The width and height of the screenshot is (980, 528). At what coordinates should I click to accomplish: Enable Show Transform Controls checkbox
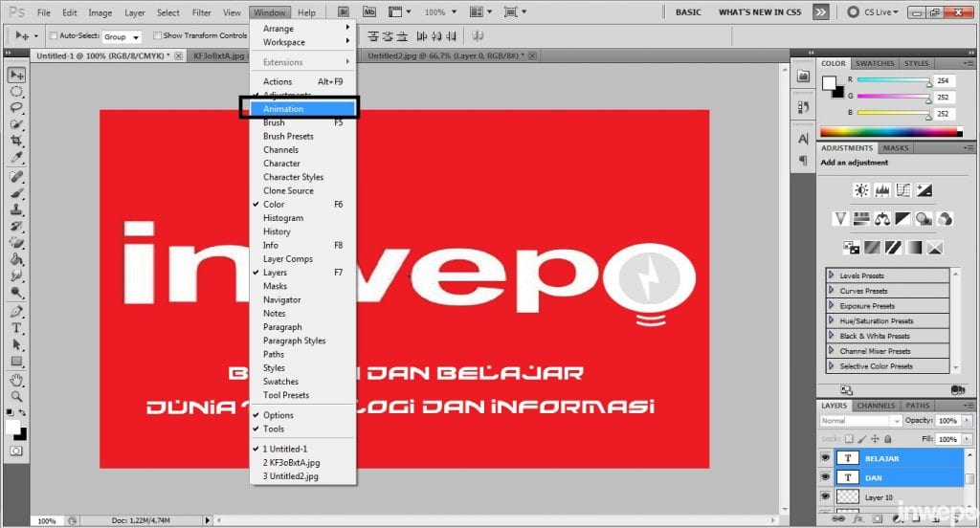click(158, 35)
